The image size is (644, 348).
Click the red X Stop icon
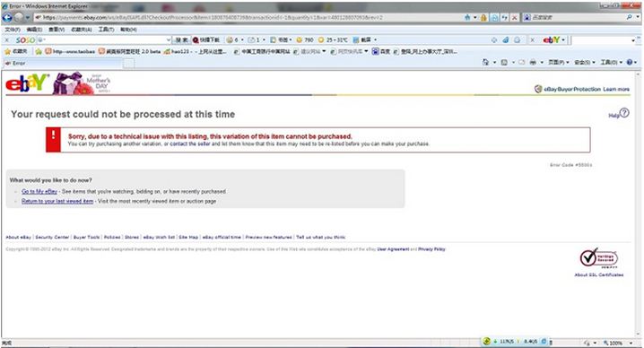click(514, 18)
